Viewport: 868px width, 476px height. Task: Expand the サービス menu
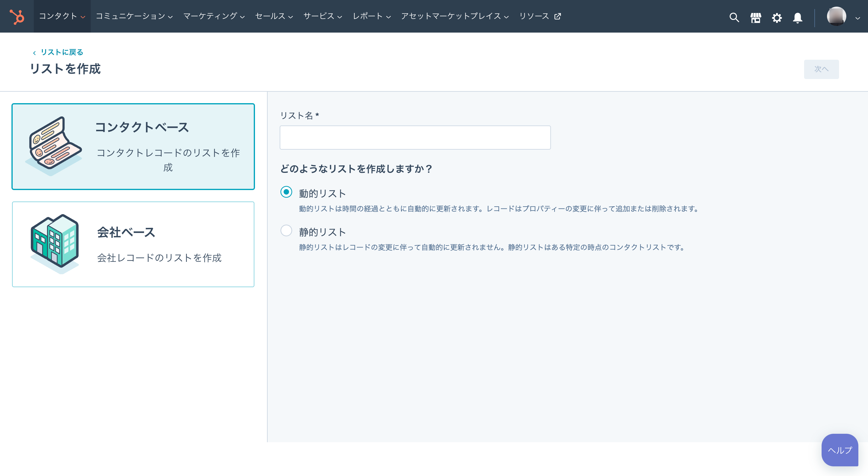(x=322, y=16)
